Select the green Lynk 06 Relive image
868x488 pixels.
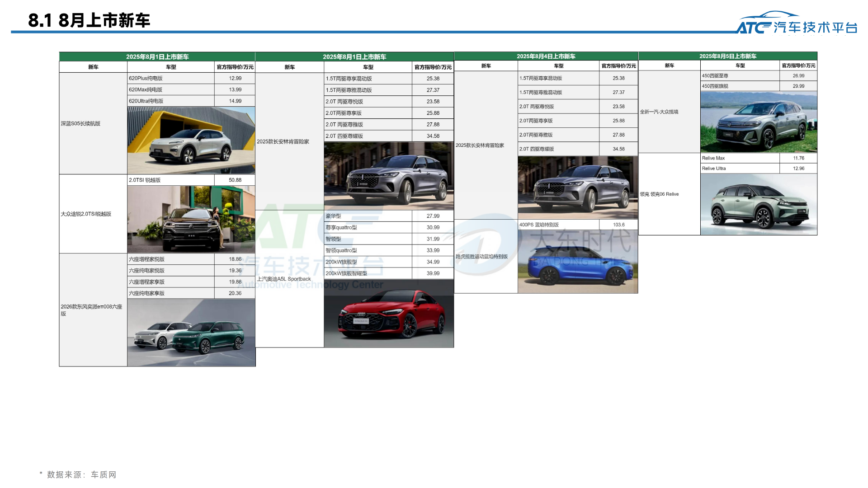(x=758, y=204)
